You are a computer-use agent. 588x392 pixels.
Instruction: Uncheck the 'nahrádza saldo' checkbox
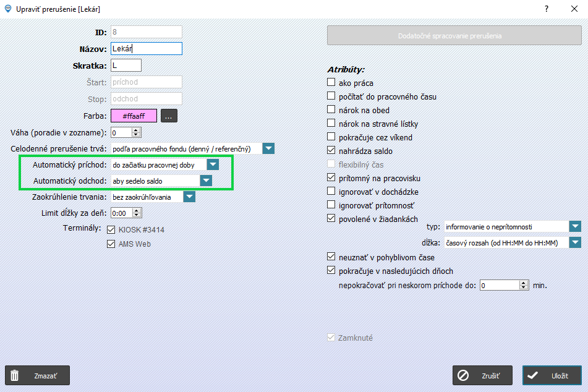(x=331, y=150)
